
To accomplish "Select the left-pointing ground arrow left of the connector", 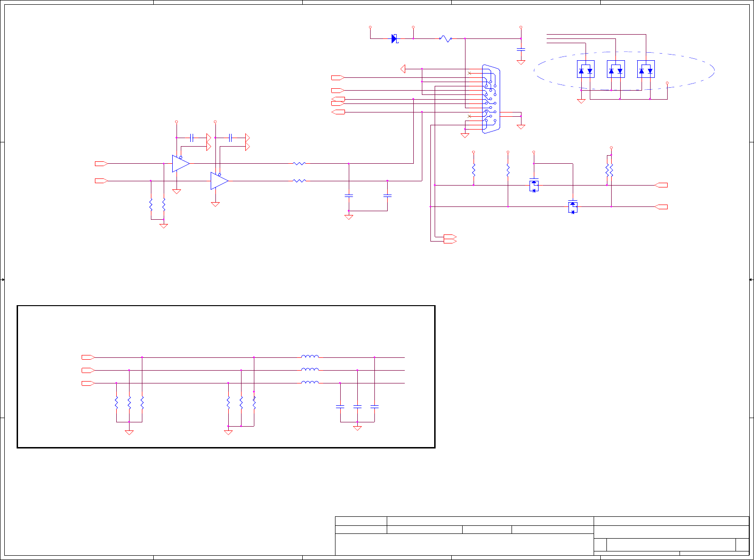I will (x=403, y=69).
